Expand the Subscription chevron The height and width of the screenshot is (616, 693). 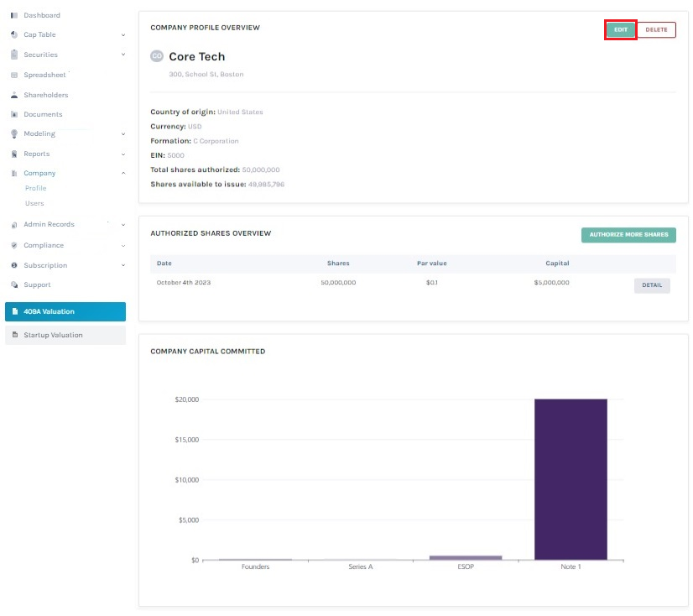(x=123, y=265)
